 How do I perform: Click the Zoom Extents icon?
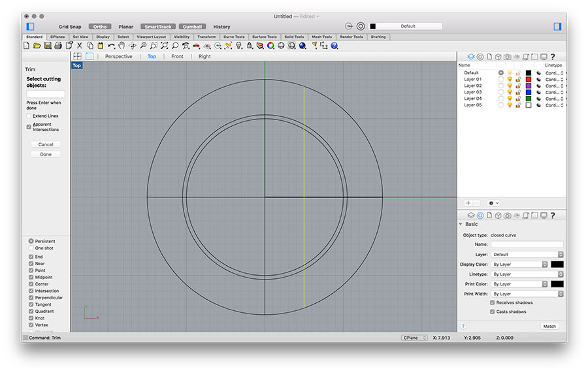click(x=164, y=46)
